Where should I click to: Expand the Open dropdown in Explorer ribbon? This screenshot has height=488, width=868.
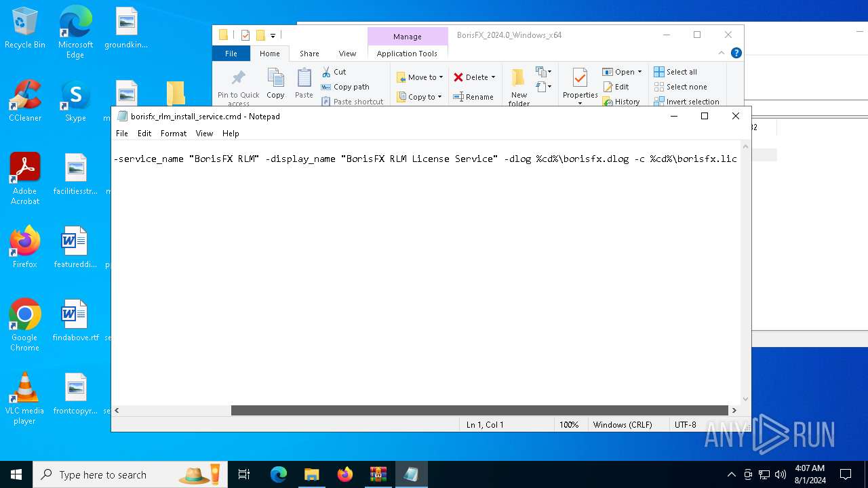point(639,72)
